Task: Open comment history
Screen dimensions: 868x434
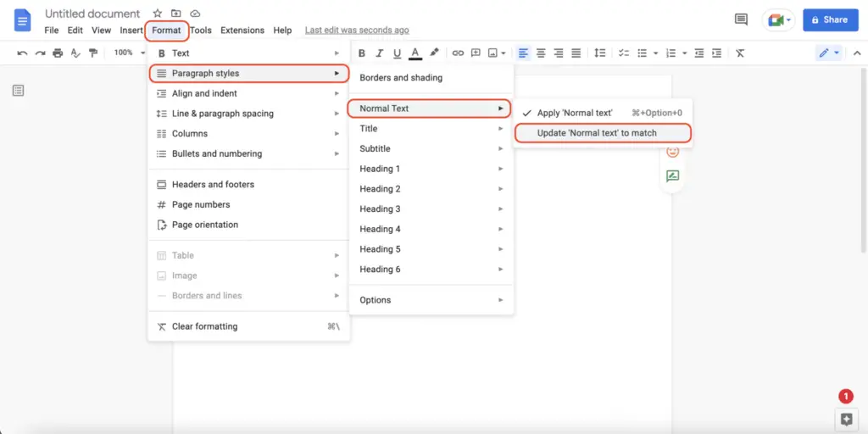Action: click(741, 20)
